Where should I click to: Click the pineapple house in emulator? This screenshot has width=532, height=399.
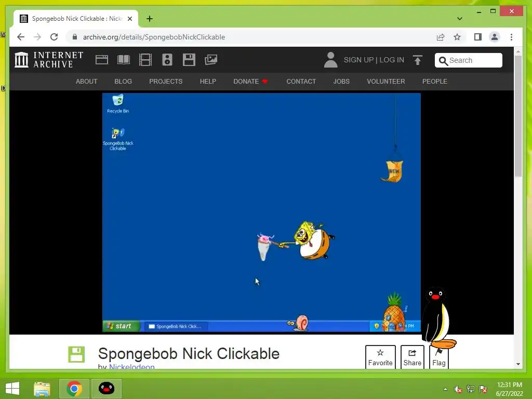(x=394, y=312)
